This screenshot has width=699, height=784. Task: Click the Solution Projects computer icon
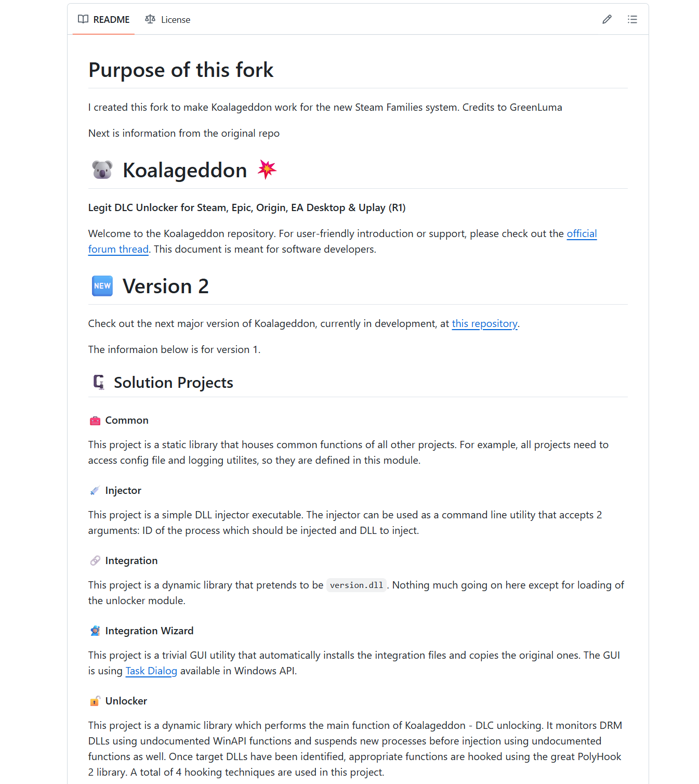(99, 382)
